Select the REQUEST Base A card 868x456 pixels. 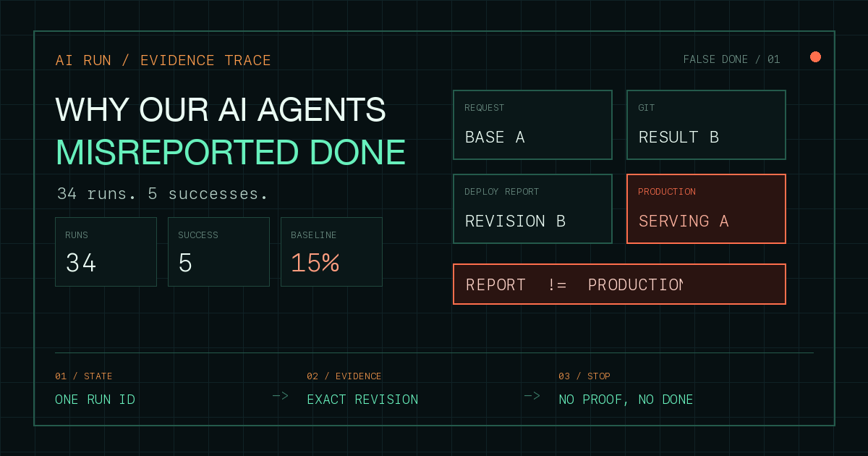coord(532,124)
